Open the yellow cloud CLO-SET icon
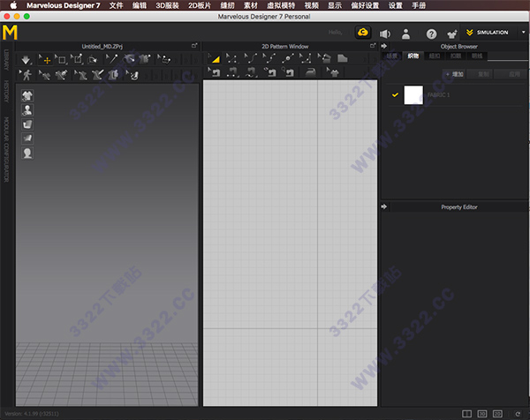Viewport: 530px width, 420px height. (363, 33)
